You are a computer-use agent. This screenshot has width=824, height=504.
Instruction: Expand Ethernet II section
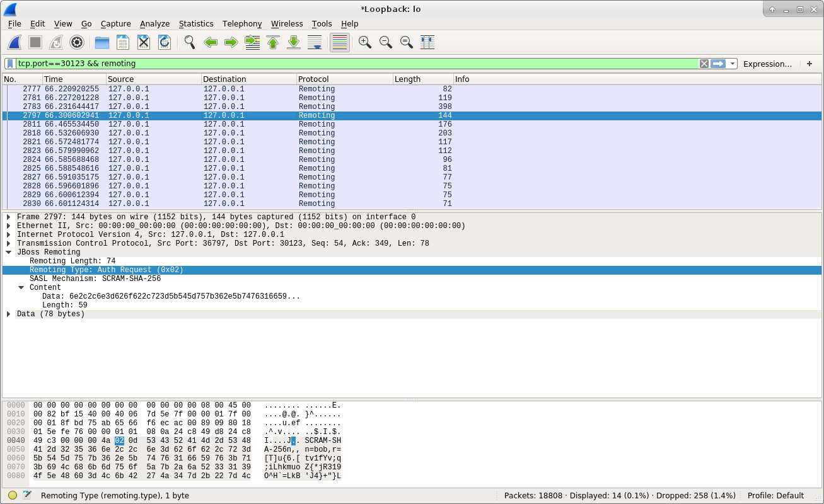coord(9,226)
